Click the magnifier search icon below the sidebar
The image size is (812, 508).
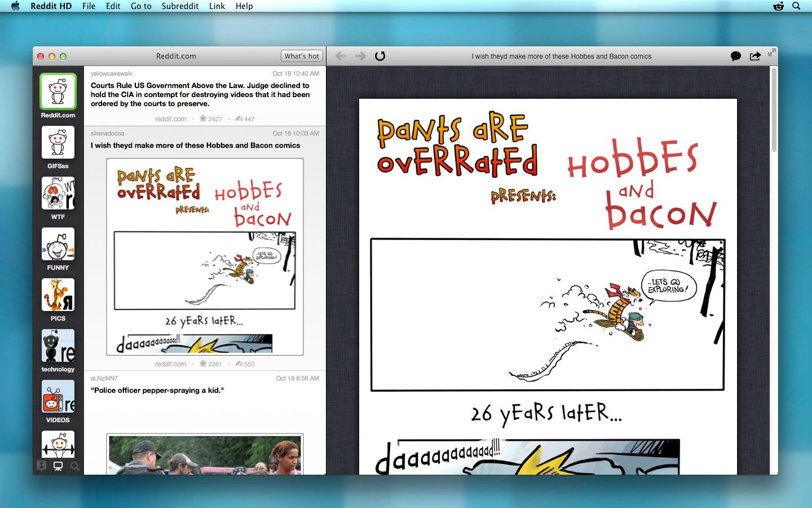(74, 466)
